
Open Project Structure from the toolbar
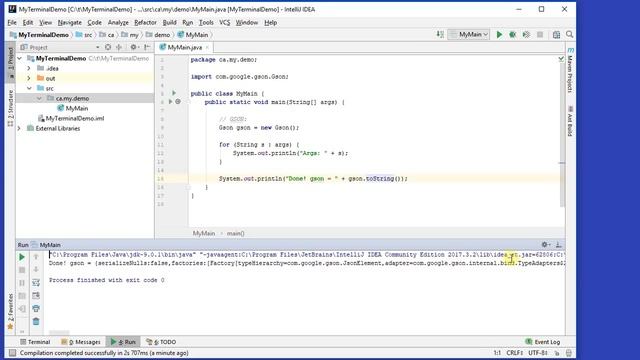coord(556,35)
